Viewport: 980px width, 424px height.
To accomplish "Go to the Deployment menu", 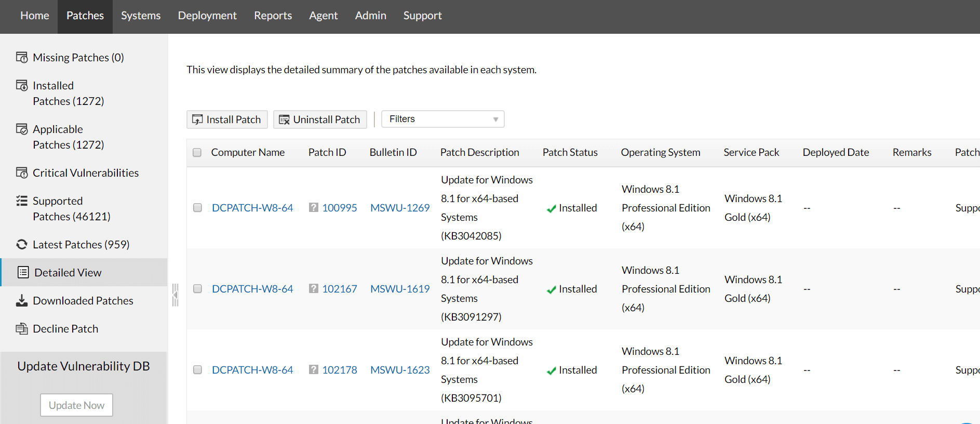I will (207, 16).
